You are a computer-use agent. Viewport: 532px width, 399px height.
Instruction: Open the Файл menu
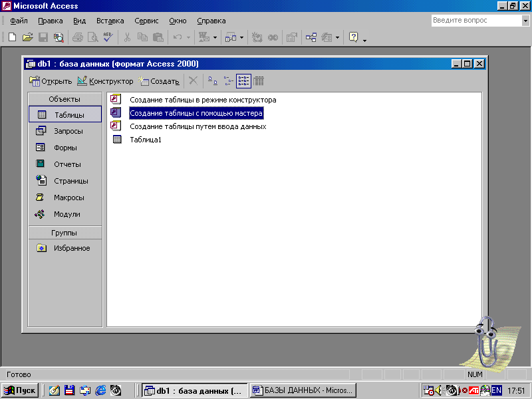[x=19, y=21]
